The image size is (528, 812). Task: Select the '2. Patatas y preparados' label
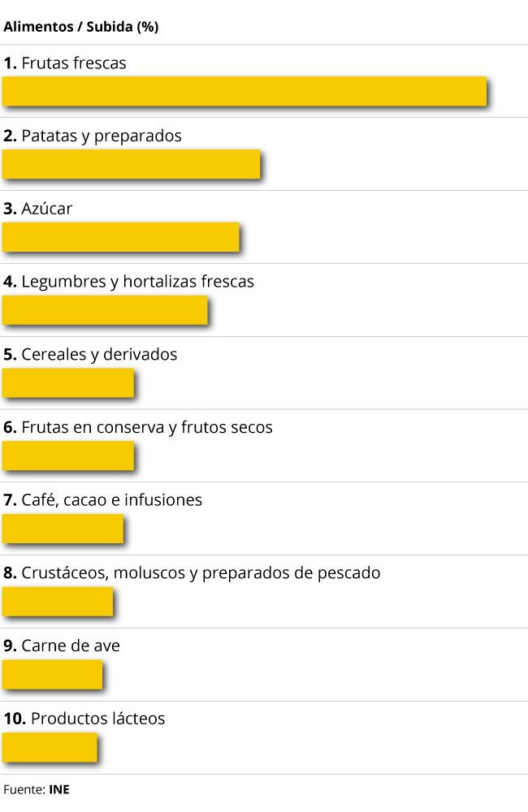[x=93, y=136]
